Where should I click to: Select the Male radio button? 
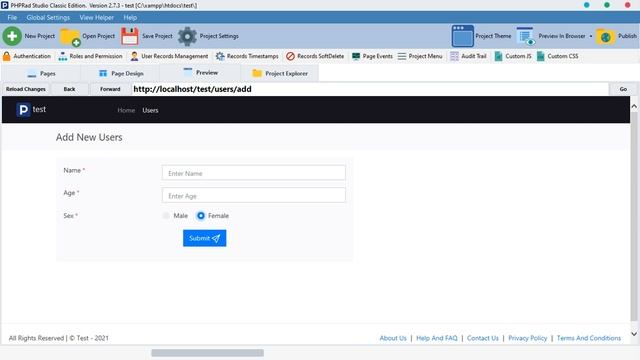pos(166,216)
